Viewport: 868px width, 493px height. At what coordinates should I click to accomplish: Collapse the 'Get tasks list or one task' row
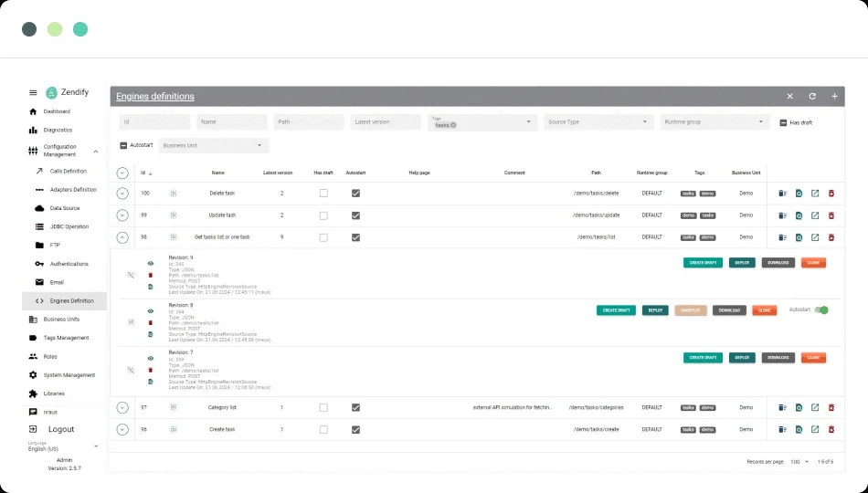[122, 237]
